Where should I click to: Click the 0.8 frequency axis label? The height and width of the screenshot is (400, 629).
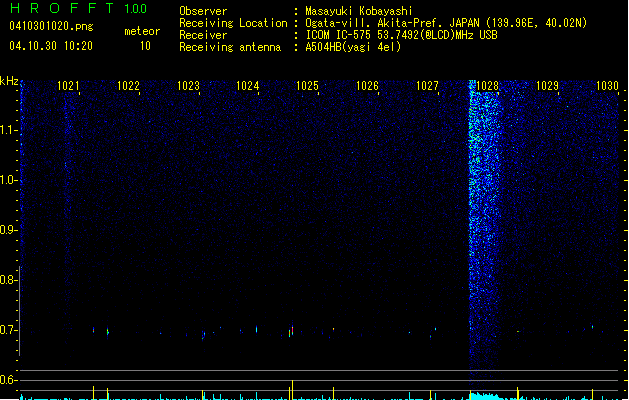click(8, 280)
